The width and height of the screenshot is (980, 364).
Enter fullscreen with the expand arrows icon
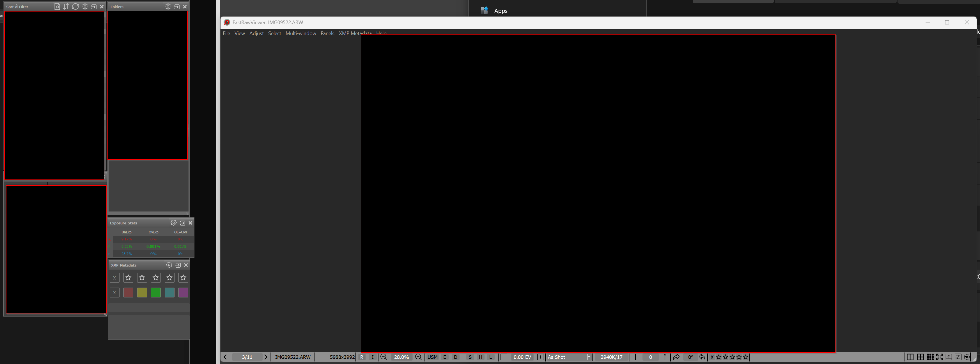(x=939, y=357)
